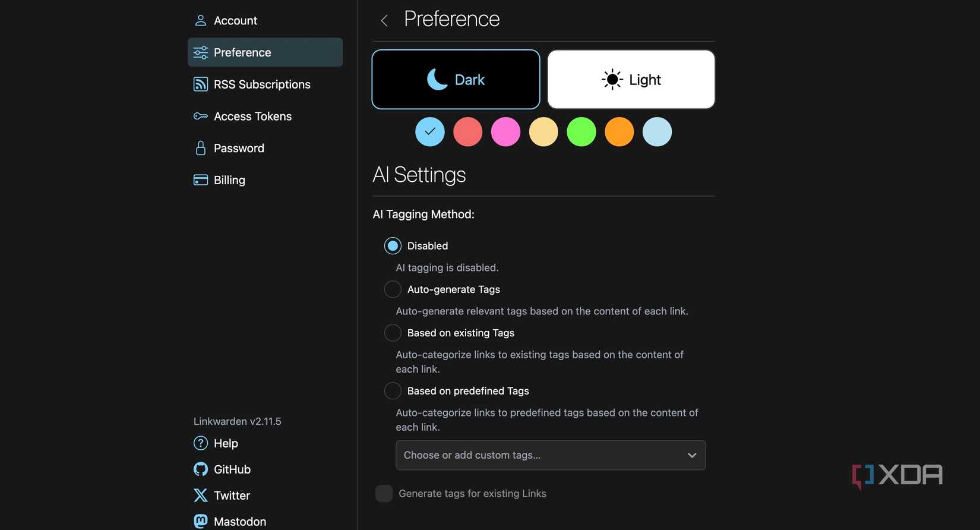Click the Help question mark icon
Viewport: 980px width, 530px height.
(200, 443)
